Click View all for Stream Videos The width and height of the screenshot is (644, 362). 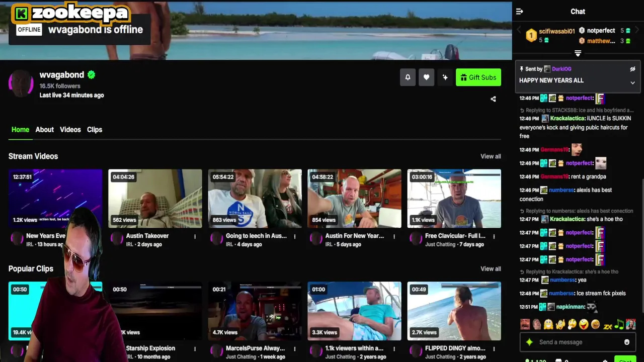point(491,156)
